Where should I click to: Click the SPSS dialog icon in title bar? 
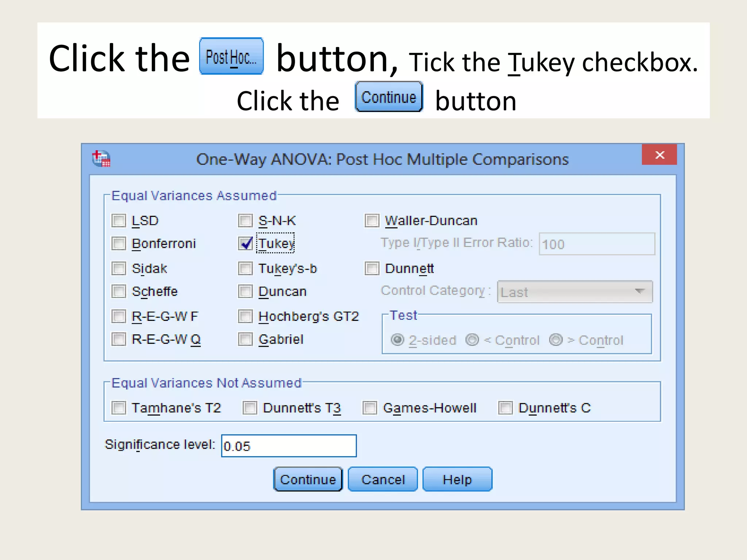[x=101, y=159]
